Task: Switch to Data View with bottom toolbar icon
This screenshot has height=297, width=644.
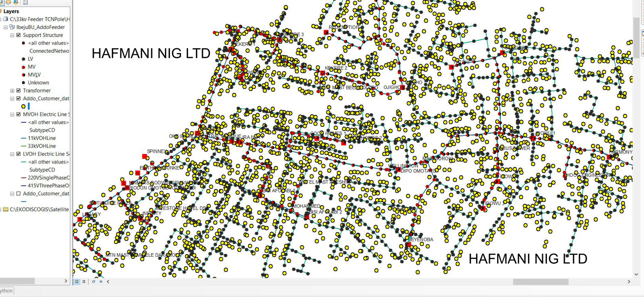Action: click(77, 282)
